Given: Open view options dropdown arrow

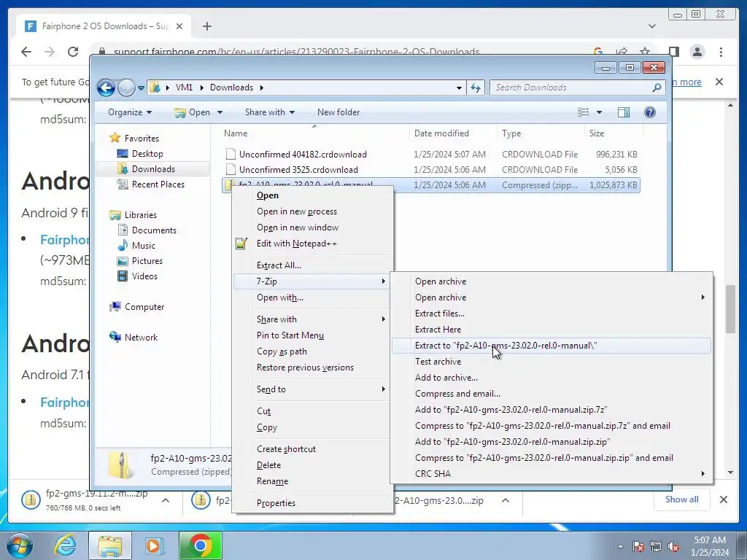Looking at the screenshot, I should pyautogui.click(x=600, y=112).
